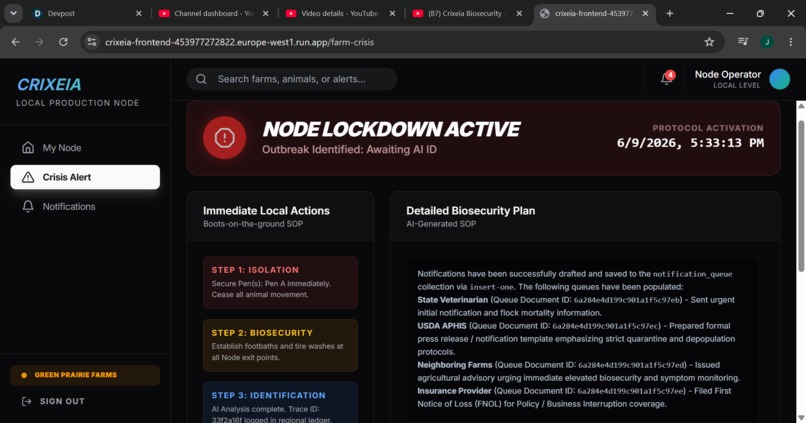Reload the current page
Screen dimensions: 806x423
[x=63, y=42]
